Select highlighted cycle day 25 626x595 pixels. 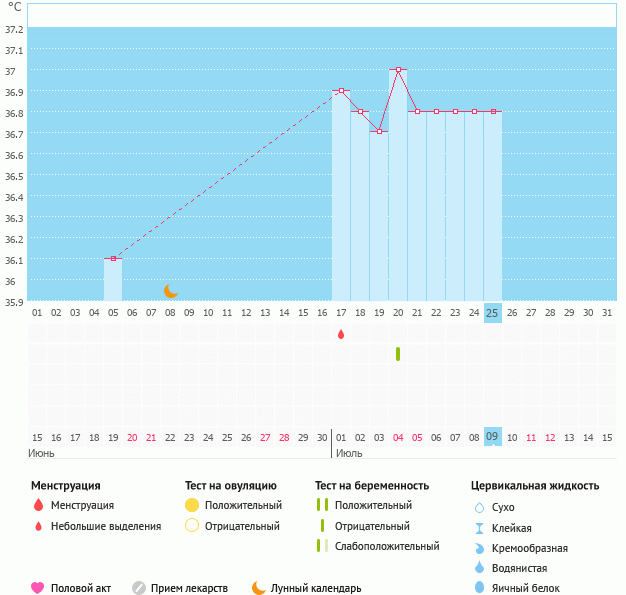click(492, 312)
